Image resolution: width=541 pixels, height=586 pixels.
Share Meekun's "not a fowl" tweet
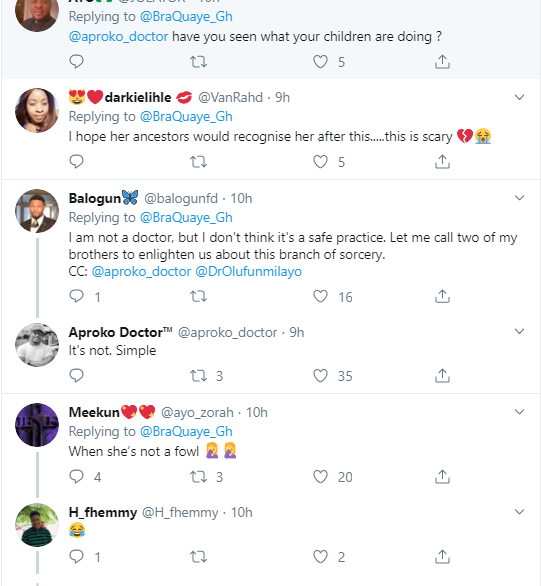click(442, 476)
